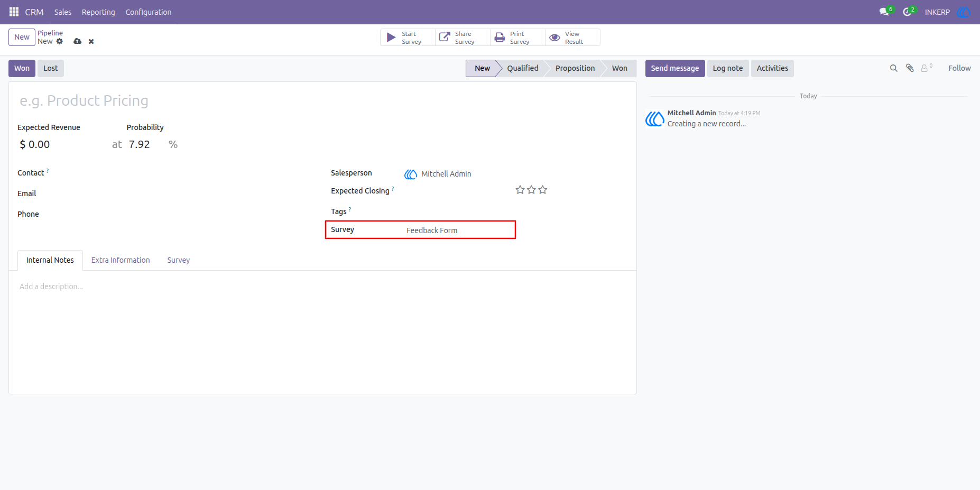The width and height of the screenshot is (980, 490).
Task: Click the INKERP company name
Action: click(937, 12)
